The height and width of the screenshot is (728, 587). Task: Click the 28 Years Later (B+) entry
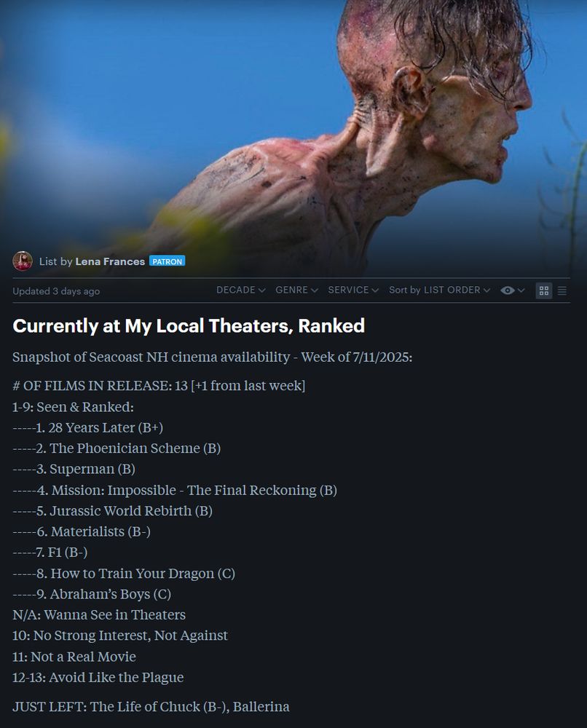coord(88,427)
